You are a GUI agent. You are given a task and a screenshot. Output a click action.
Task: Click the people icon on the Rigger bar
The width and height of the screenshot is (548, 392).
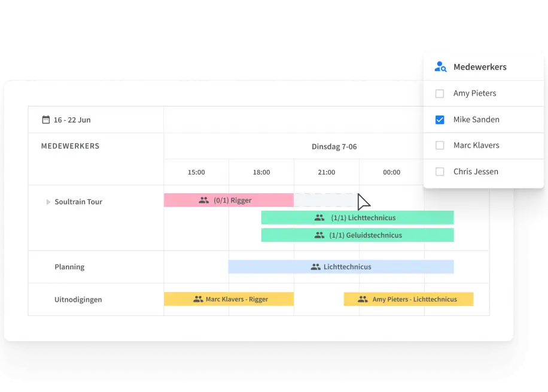pyautogui.click(x=204, y=200)
